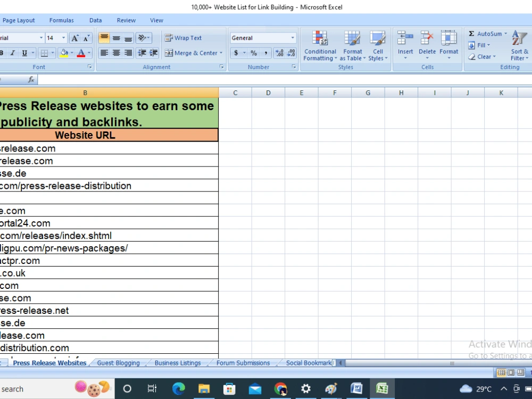Toggle Italic formatting

pyautogui.click(x=13, y=53)
